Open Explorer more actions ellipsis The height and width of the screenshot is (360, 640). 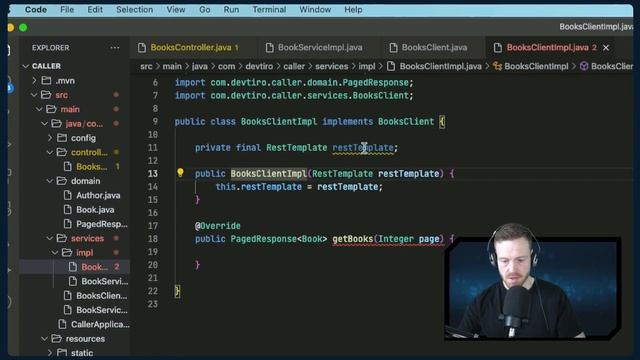coord(115,48)
